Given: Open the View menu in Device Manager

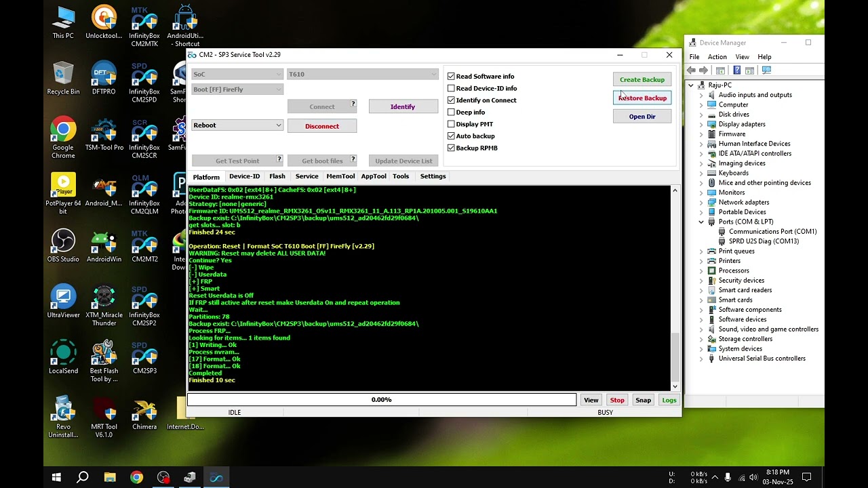Looking at the screenshot, I should [x=743, y=57].
